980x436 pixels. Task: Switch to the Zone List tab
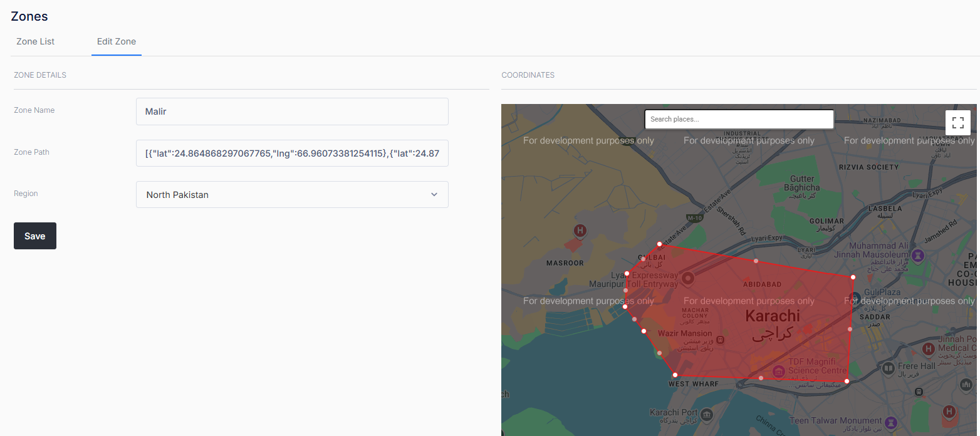pyautogui.click(x=36, y=41)
